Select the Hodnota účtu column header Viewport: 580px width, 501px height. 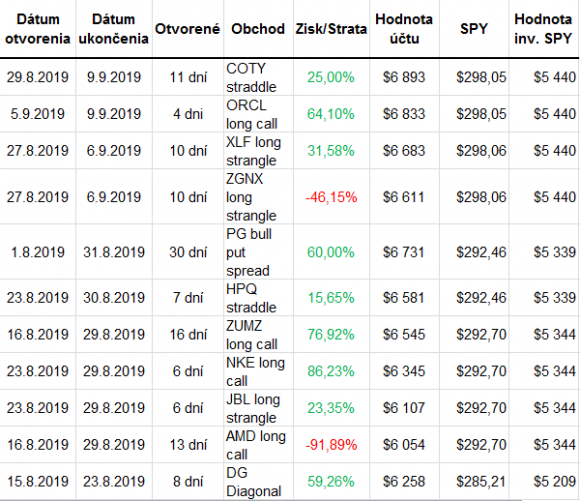click(x=404, y=29)
